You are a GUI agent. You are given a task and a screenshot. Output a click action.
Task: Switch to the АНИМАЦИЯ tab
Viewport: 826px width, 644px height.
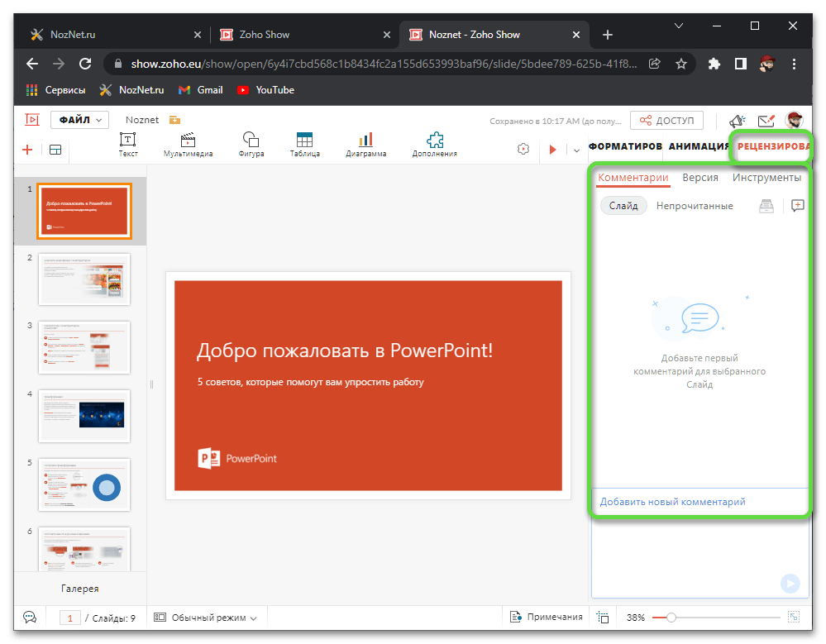(x=699, y=146)
